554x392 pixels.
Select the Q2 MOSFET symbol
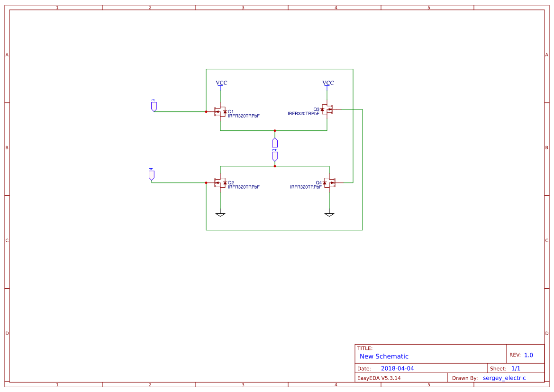pyautogui.click(x=220, y=183)
